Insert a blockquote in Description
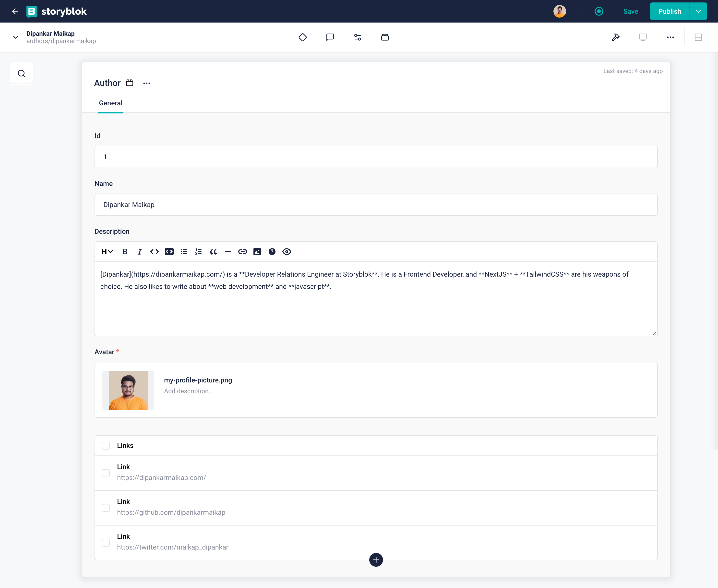Image resolution: width=718 pixels, height=588 pixels. click(x=213, y=252)
